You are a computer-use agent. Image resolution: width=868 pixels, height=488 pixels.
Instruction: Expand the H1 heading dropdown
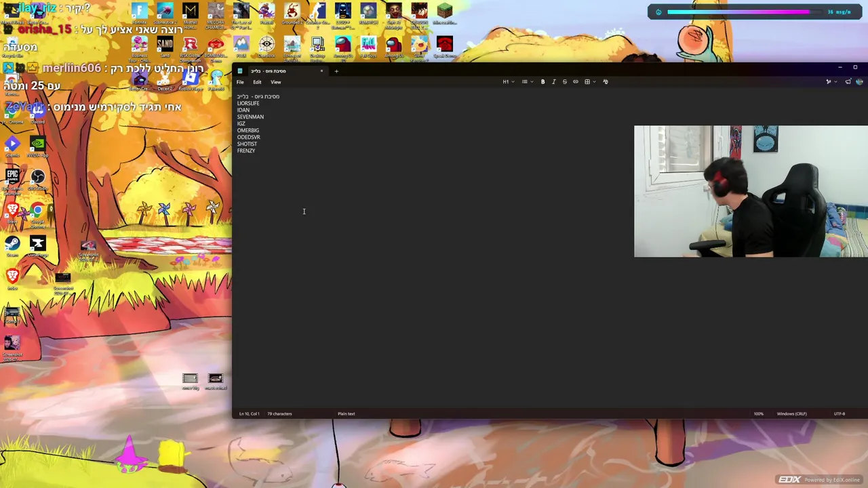pos(509,82)
